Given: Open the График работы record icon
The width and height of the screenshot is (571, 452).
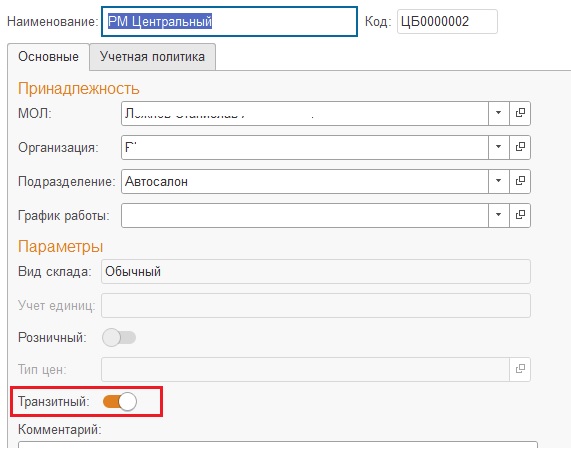Looking at the screenshot, I should (x=520, y=215).
